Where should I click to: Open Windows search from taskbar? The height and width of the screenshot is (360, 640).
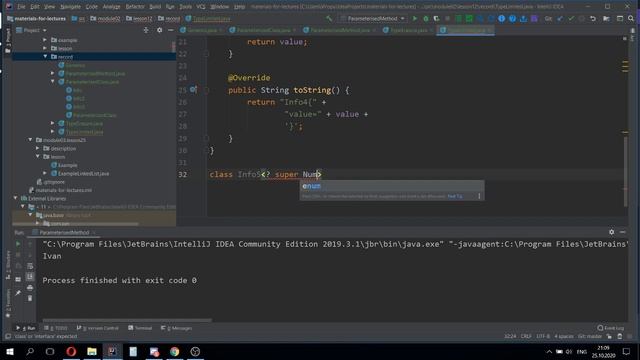(30, 351)
